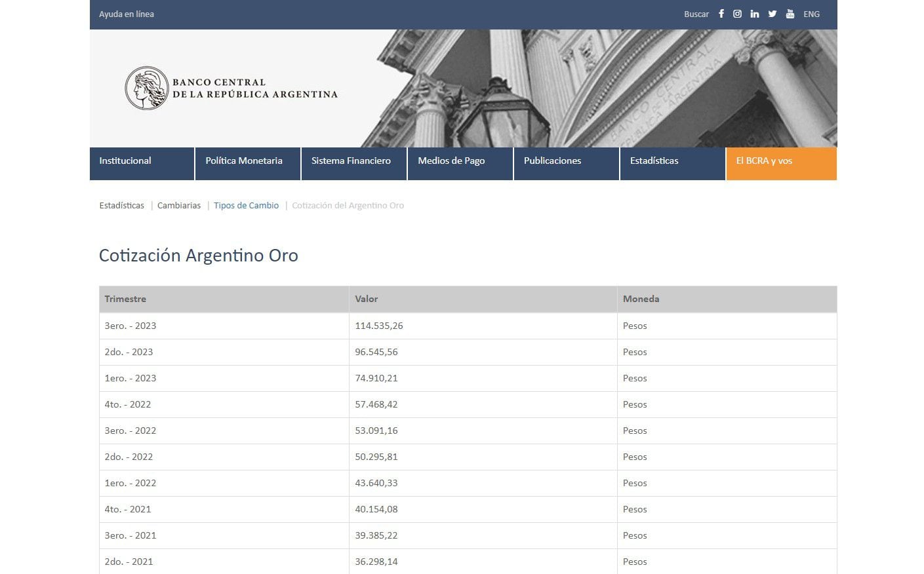Switch site language to ENG
This screenshot has width=924, height=574.
[x=811, y=14]
